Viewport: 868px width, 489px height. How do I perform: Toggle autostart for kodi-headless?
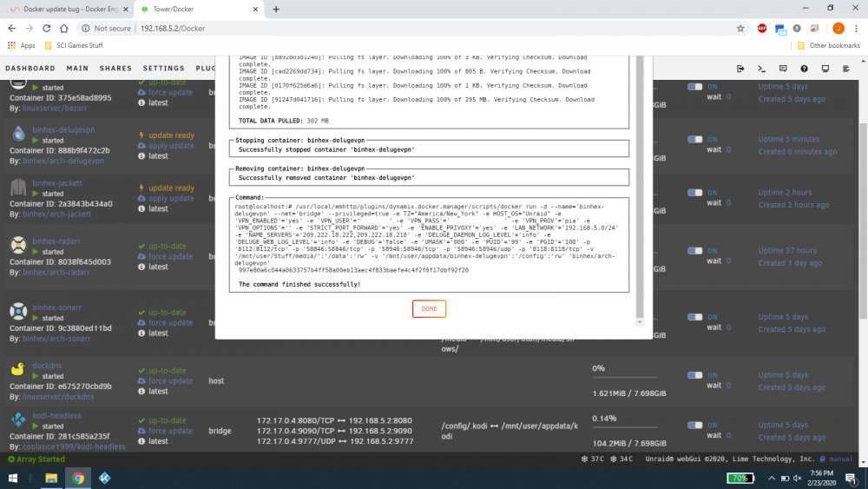(x=694, y=426)
